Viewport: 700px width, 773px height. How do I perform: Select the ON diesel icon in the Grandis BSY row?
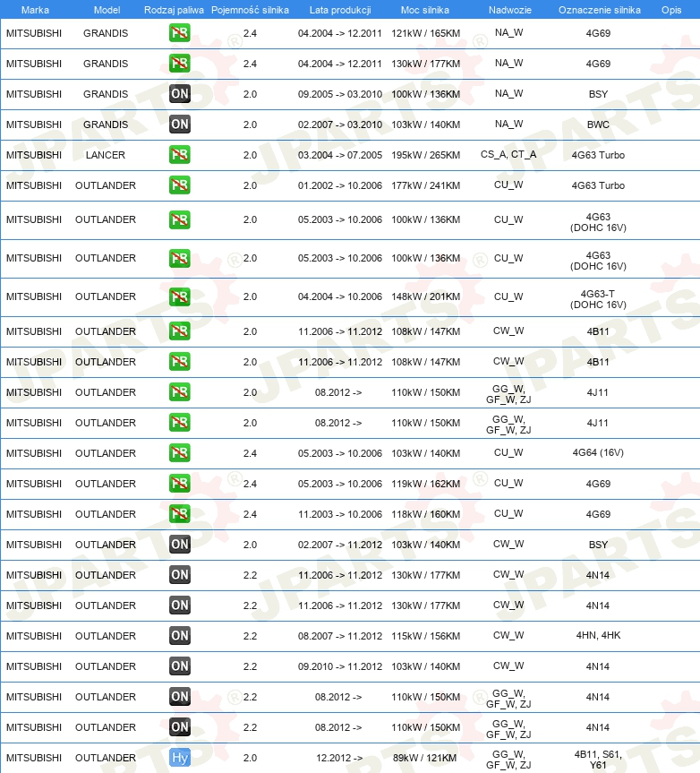pos(179,94)
